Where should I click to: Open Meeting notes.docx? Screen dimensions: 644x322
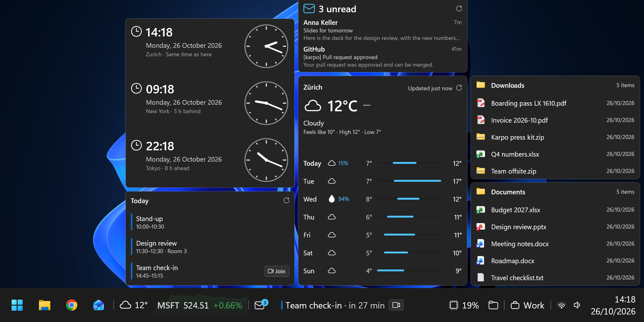(x=555, y=244)
